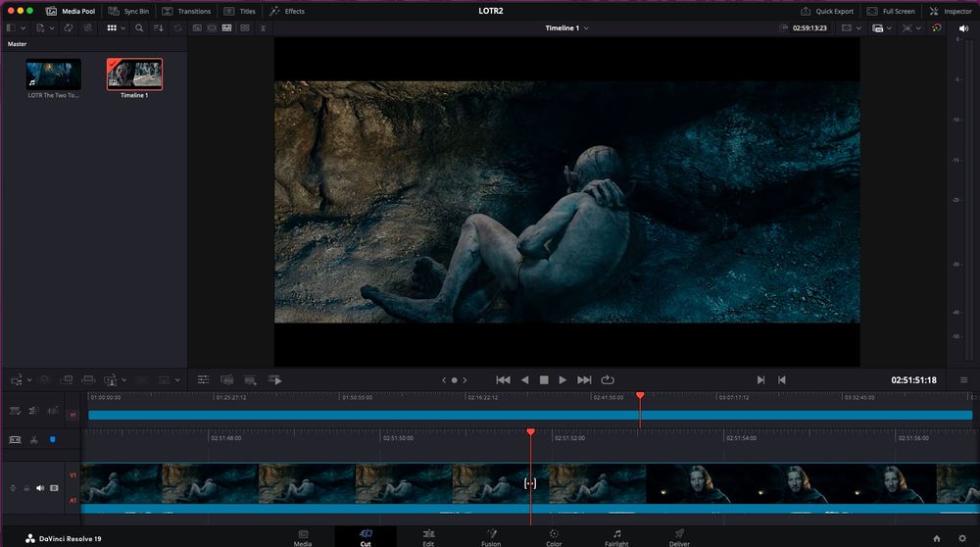The image size is (980, 547).
Task: Click the current timecode 02:51:51:18
Action: click(x=913, y=380)
